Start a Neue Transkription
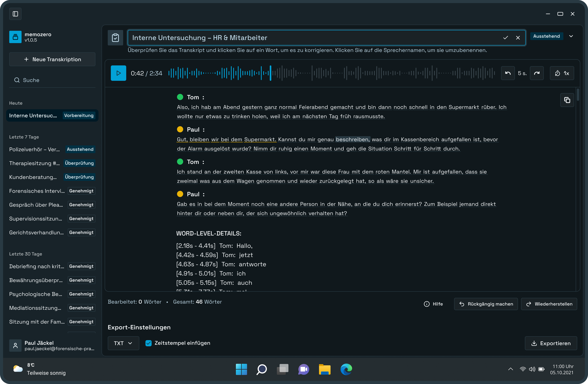This screenshot has width=588, height=384. tap(52, 59)
